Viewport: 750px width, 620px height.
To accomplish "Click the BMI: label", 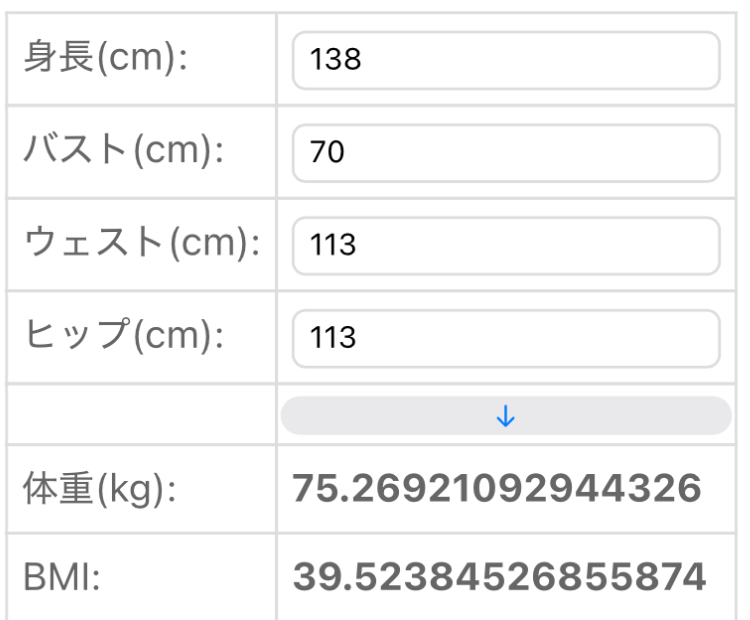I will [62, 578].
